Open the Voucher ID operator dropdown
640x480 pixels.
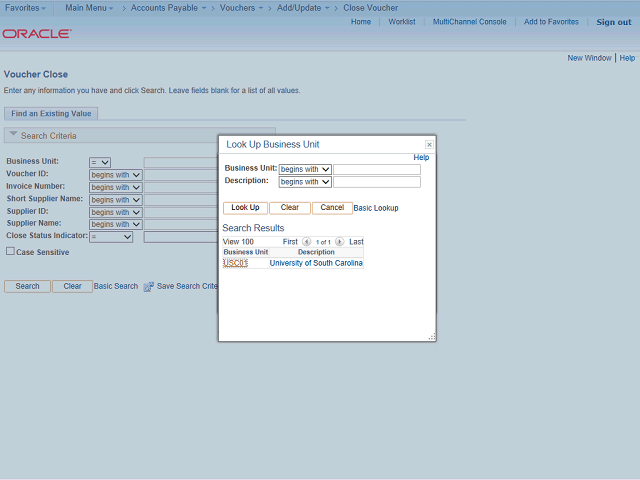116,175
